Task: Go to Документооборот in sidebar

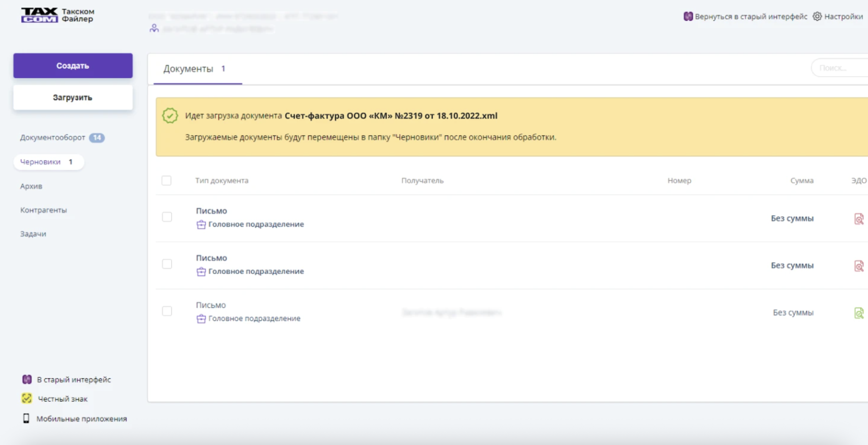Action: tap(53, 138)
